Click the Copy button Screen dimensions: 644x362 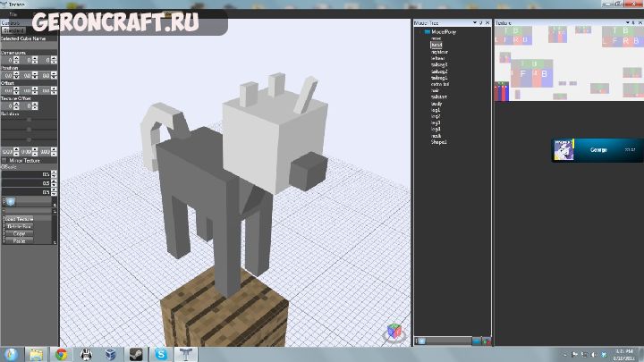tap(19, 233)
